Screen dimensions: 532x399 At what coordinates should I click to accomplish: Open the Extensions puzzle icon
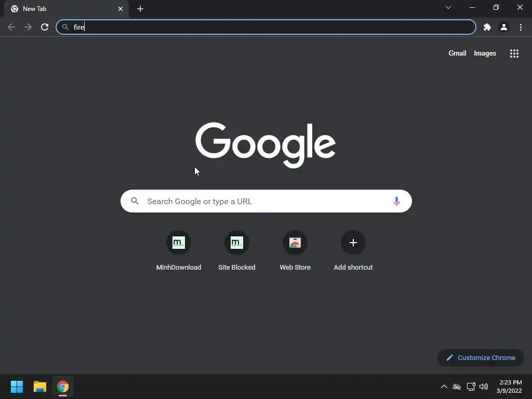487,27
